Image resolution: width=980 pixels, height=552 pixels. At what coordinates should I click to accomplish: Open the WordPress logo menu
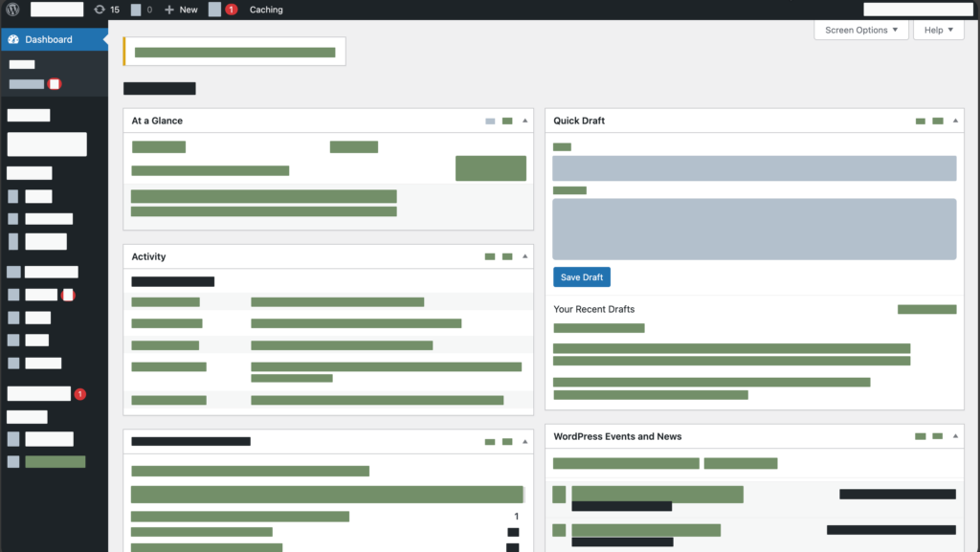(12, 10)
